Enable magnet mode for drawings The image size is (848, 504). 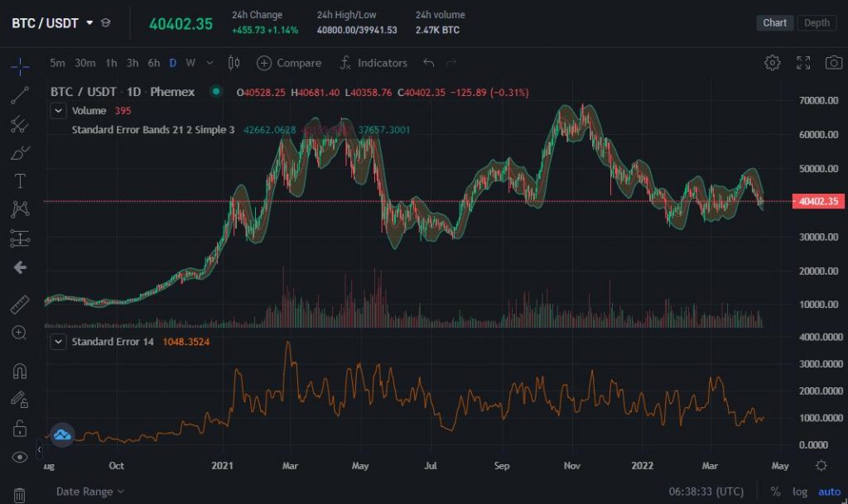19,372
